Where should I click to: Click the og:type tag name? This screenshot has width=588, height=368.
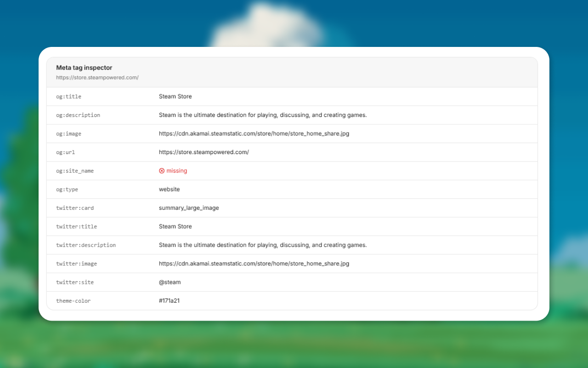click(x=67, y=190)
